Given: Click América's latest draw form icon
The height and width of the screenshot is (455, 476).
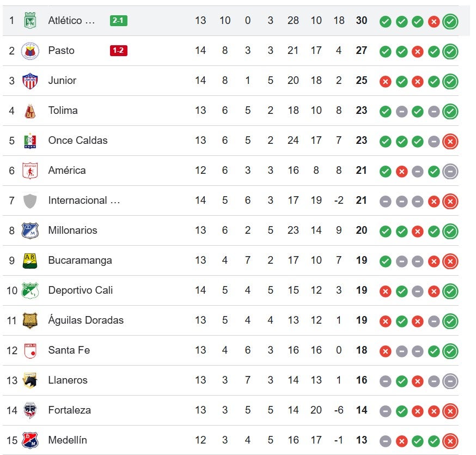Looking at the screenshot, I should (x=450, y=172).
